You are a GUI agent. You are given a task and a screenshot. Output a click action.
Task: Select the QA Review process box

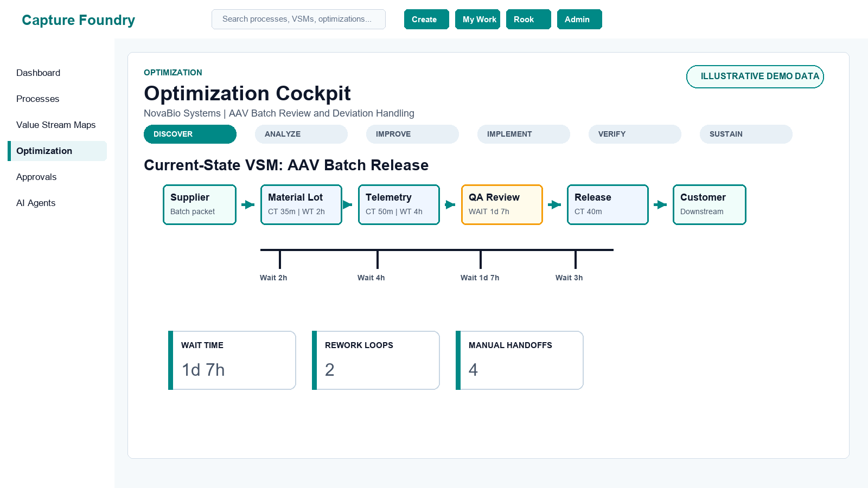[x=502, y=204]
